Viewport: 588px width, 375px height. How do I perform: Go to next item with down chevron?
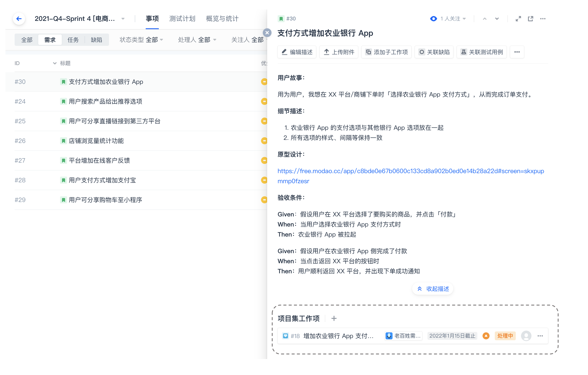pyautogui.click(x=497, y=19)
